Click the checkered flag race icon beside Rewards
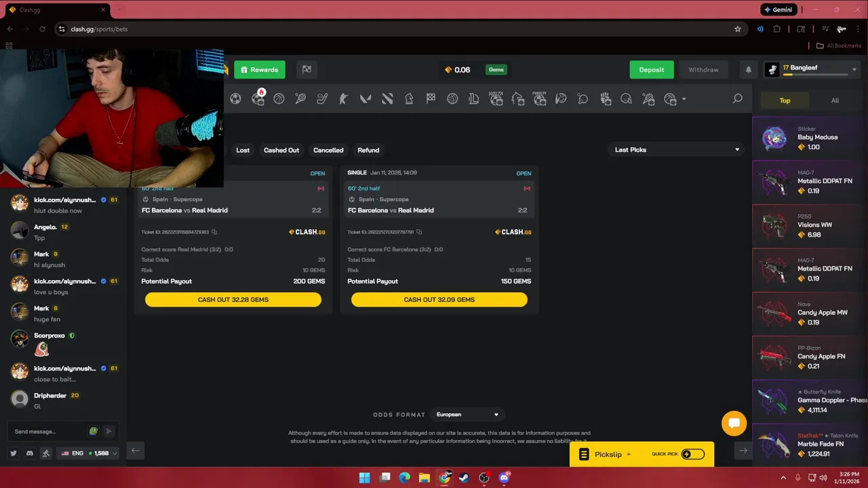Screen dimensions: 868x488 307,70
